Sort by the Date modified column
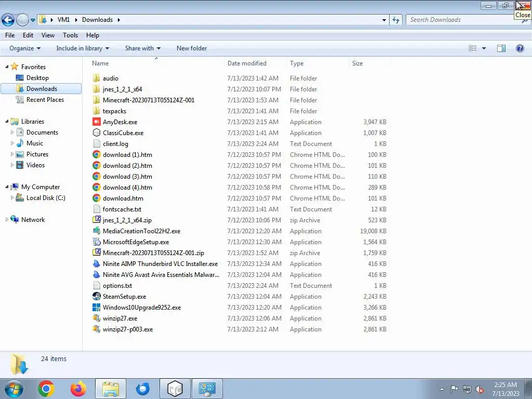 pyautogui.click(x=255, y=63)
